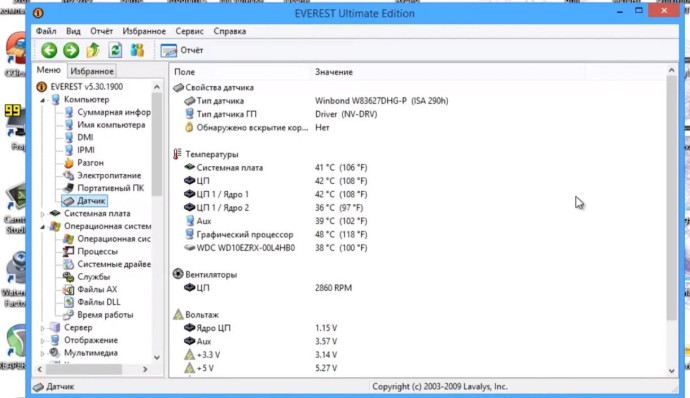Click EVEREST info icon in title bar
Image resolution: width=690 pixels, height=398 pixels.
point(38,13)
